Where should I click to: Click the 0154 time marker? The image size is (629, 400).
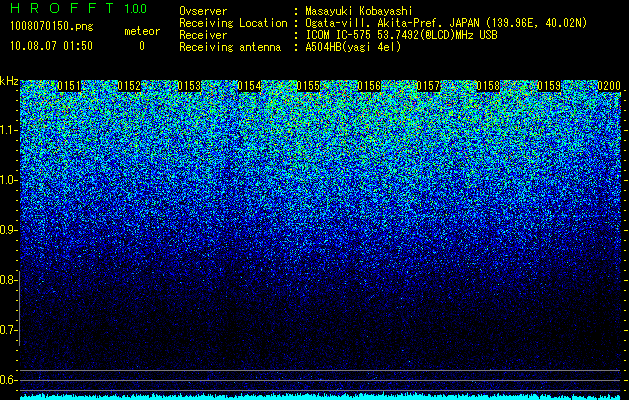click(249, 86)
